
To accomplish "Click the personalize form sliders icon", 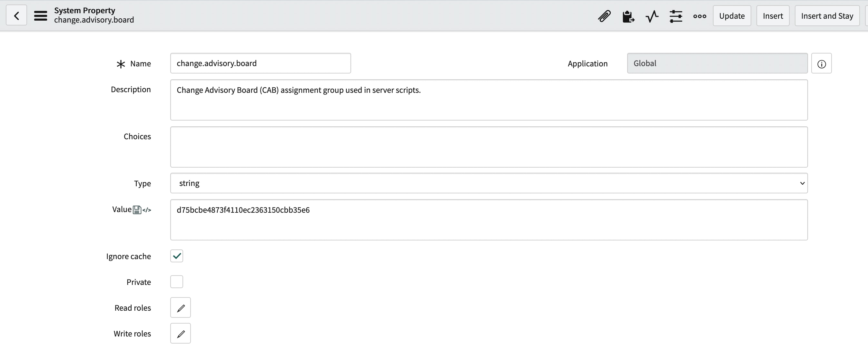I will (676, 16).
